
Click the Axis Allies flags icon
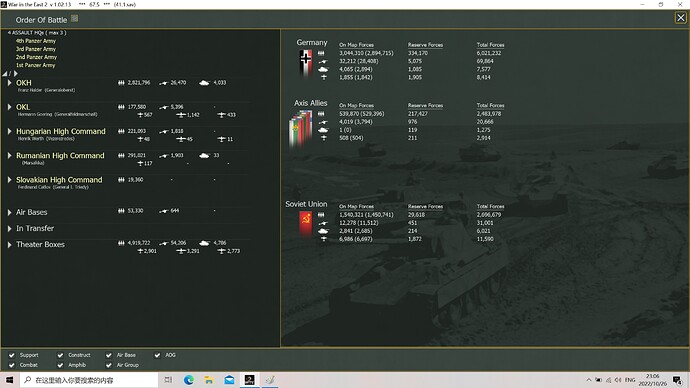tap(301, 128)
